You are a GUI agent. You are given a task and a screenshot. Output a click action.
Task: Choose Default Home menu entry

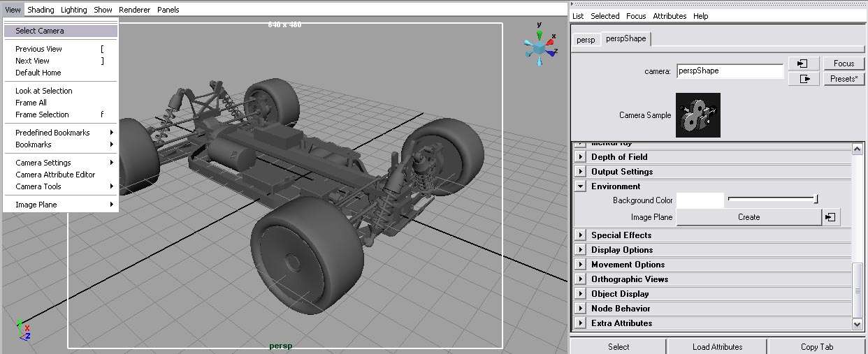coord(61,73)
